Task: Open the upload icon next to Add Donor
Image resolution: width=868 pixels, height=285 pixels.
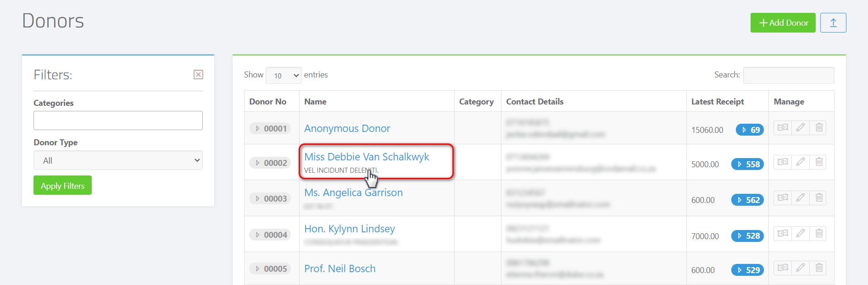Action: (833, 22)
